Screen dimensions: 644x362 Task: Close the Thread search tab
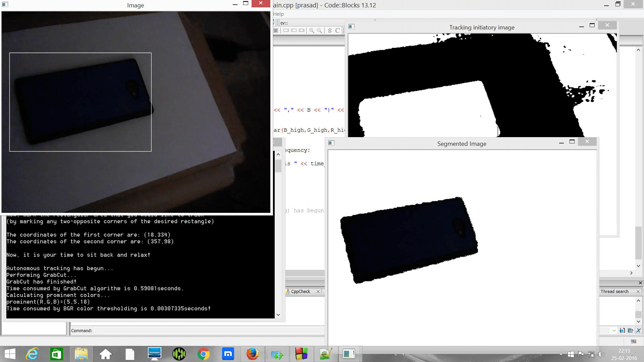[638, 292]
